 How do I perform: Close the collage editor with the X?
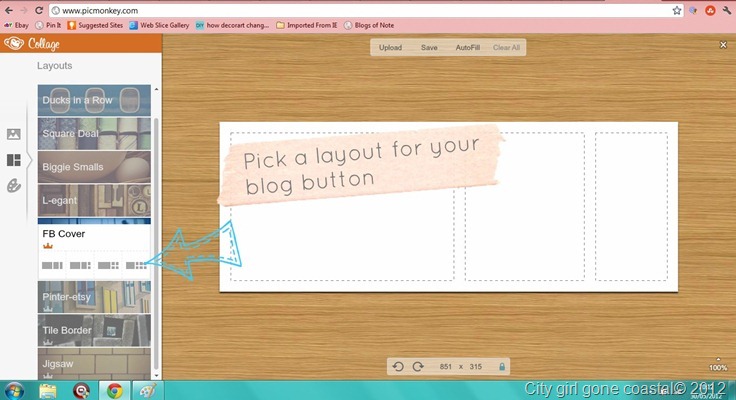(723, 45)
